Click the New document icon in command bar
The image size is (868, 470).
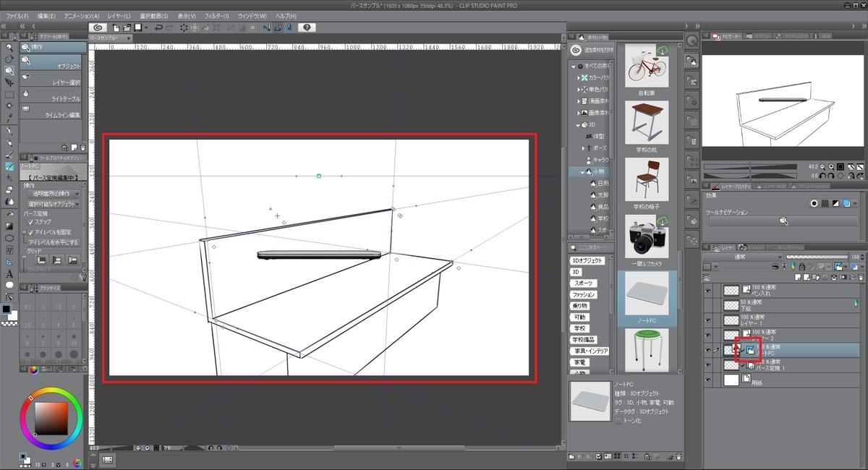[x=116, y=27]
